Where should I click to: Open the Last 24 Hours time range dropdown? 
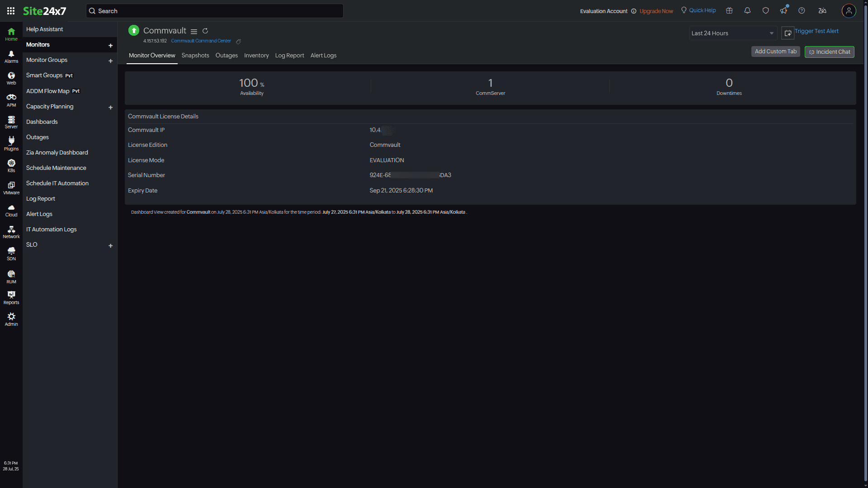click(732, 33)
